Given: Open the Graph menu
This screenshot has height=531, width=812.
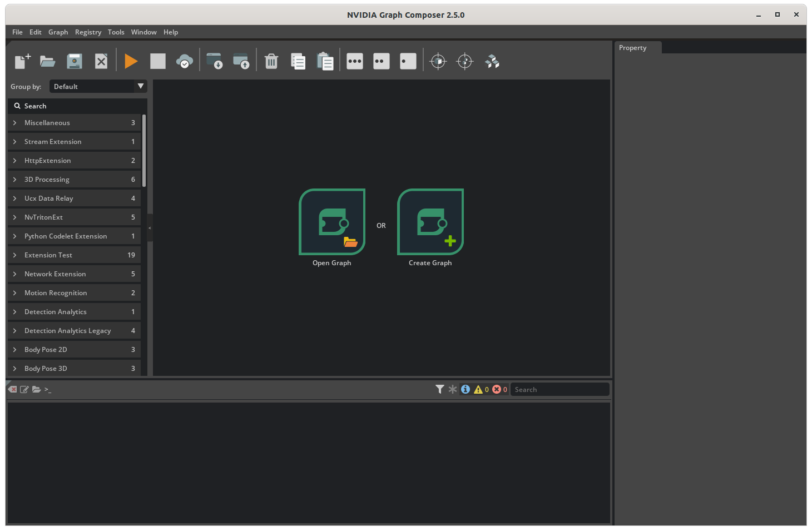Looking at the screenshot, I should (x=58, y=32).
